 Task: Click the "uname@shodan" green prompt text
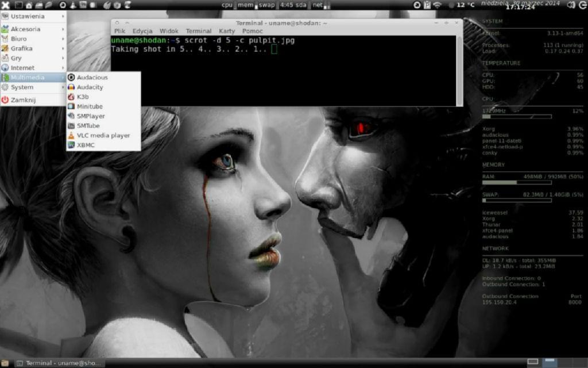click(138, 40)
